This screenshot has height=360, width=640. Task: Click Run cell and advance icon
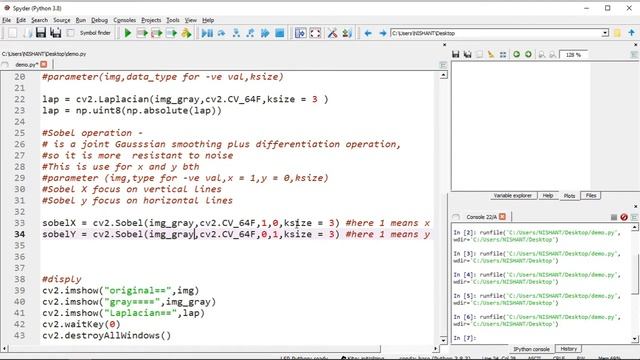pyautogui.click(x=157, y=33)
